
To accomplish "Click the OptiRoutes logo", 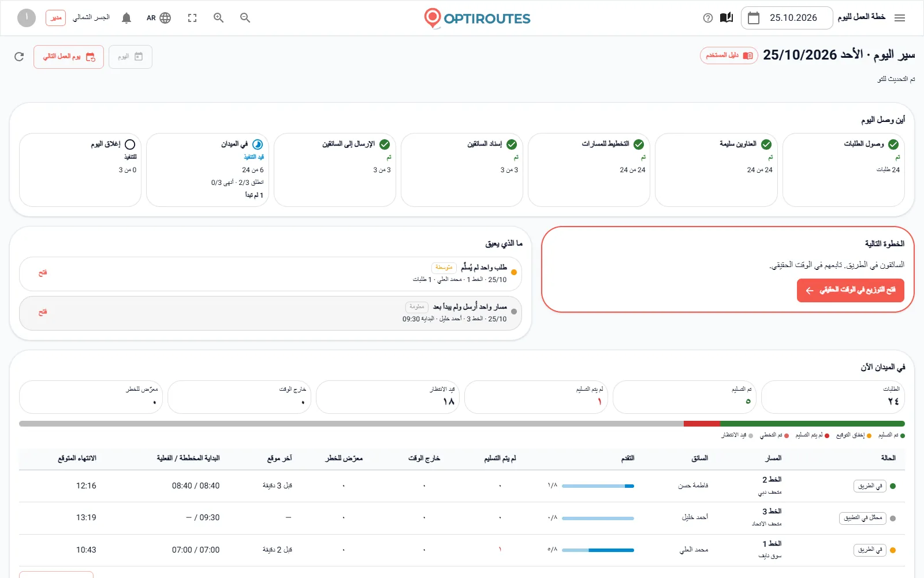I will click(x=477, y=18).
